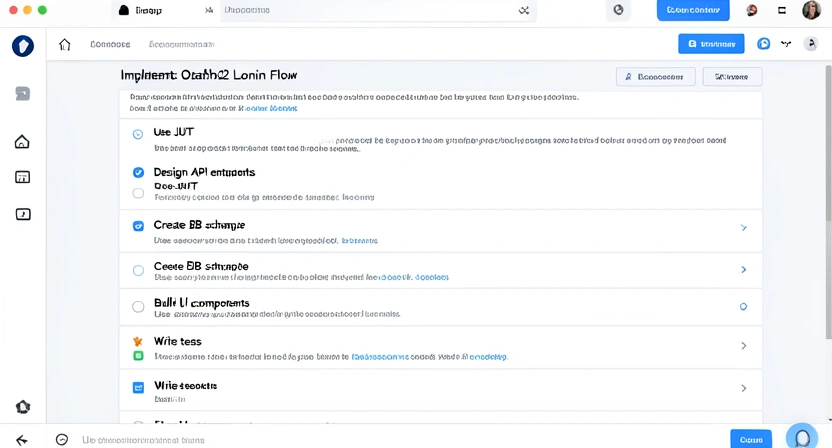832x448 pixels.
Task: Click the Design API endpoints task title
Action: (204, 173)
